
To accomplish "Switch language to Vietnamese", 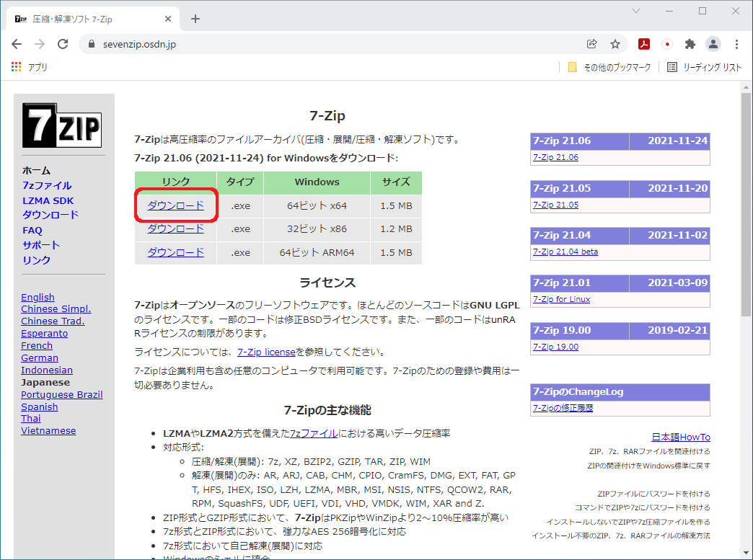I will point(48,431).
